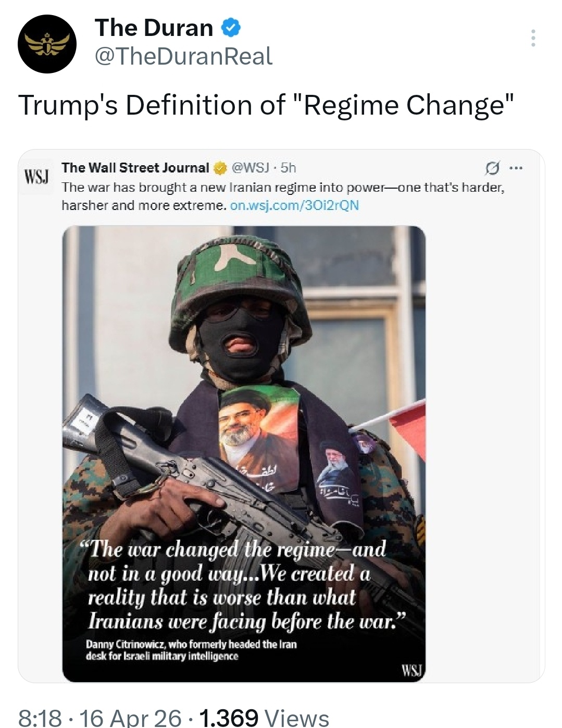This screenshot has height=728, width=562.
Task: Click the Grok icon on quoted tweet
Action: [491, 168]
